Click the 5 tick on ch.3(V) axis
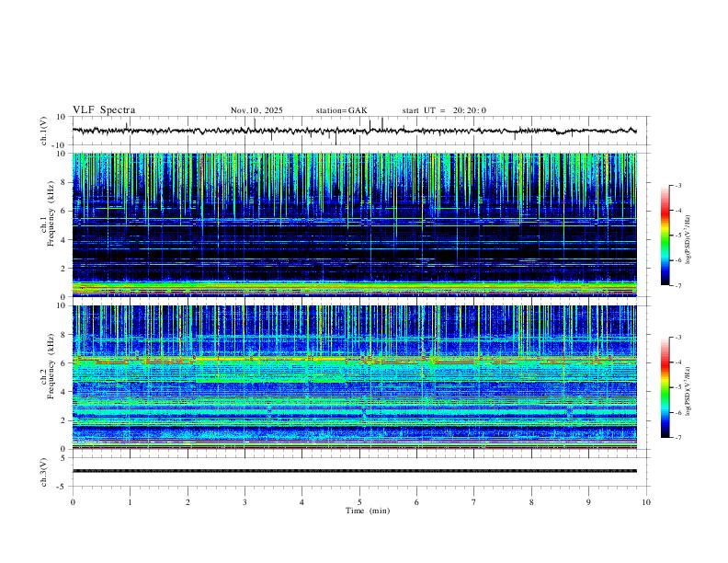 click(x=64, y=458)
